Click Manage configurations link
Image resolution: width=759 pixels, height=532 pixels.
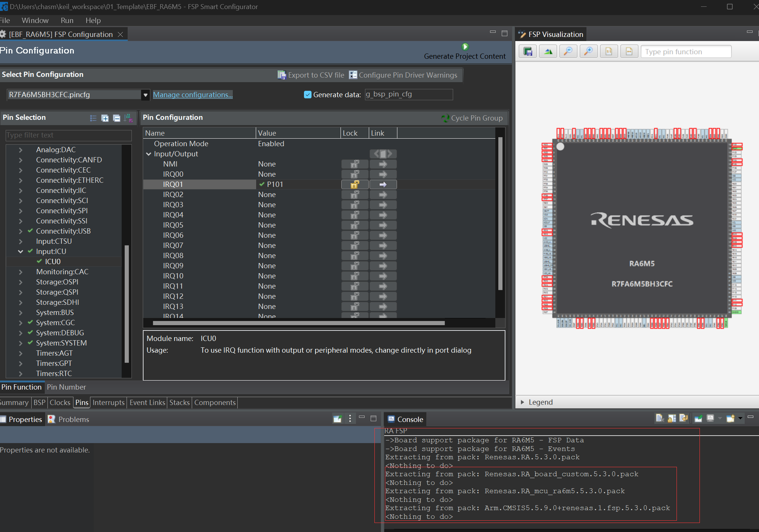[x=193, y=95]
